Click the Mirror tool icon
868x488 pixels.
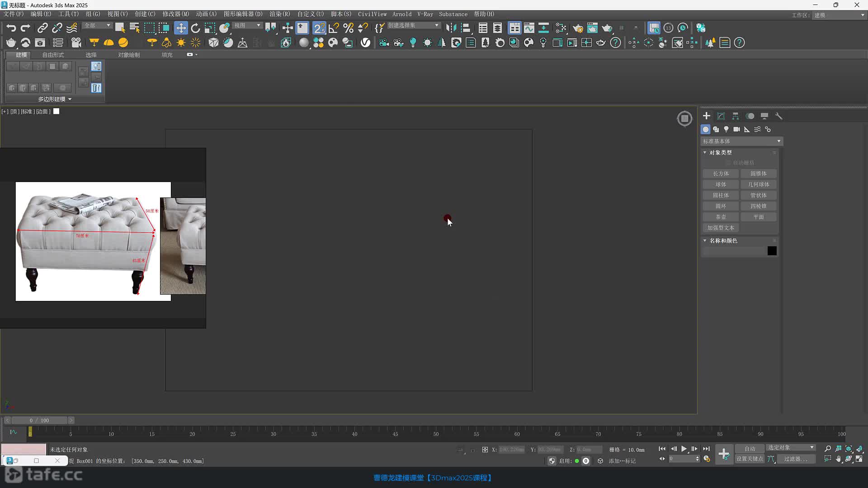(451, 28)
